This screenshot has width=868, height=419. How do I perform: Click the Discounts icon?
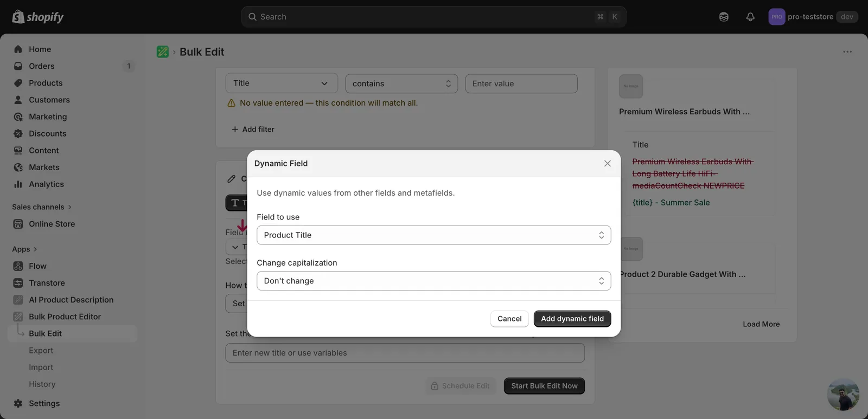click(18, 133)
